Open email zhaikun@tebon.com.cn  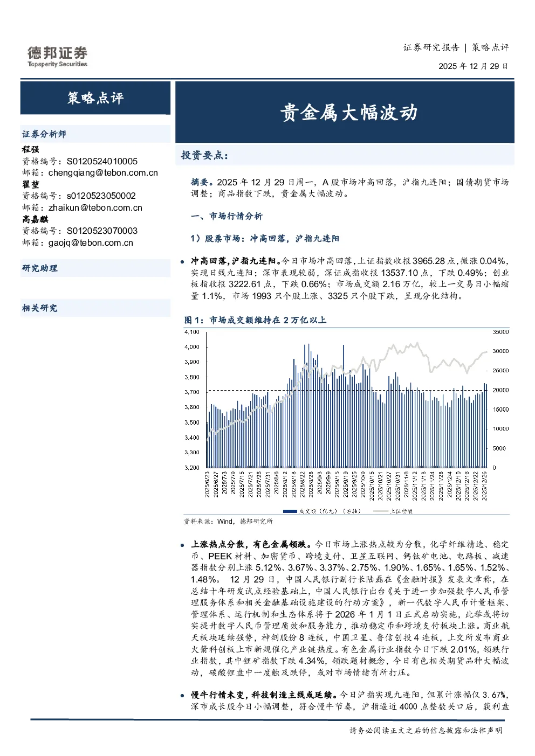point(95,208)
